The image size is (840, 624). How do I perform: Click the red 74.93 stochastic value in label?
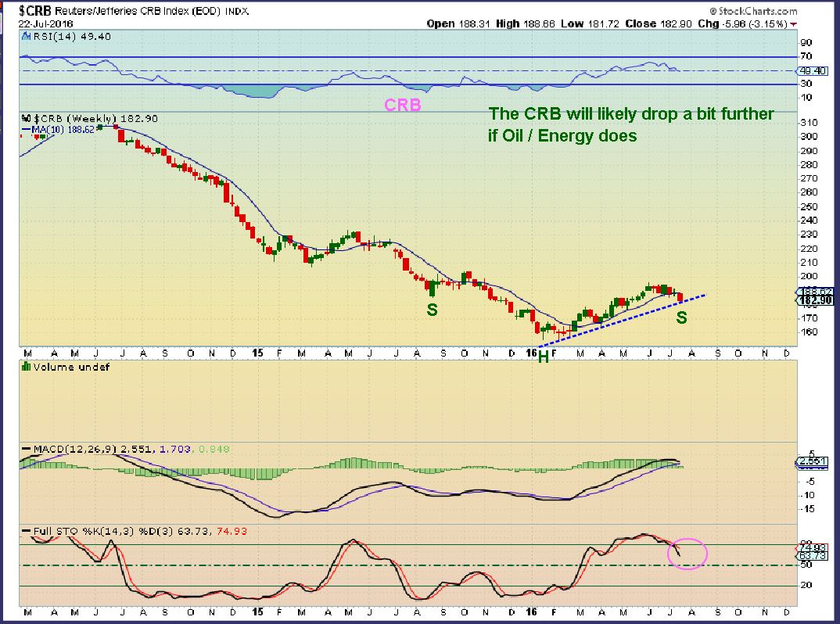pyautogui.click(x=232, y=531)
